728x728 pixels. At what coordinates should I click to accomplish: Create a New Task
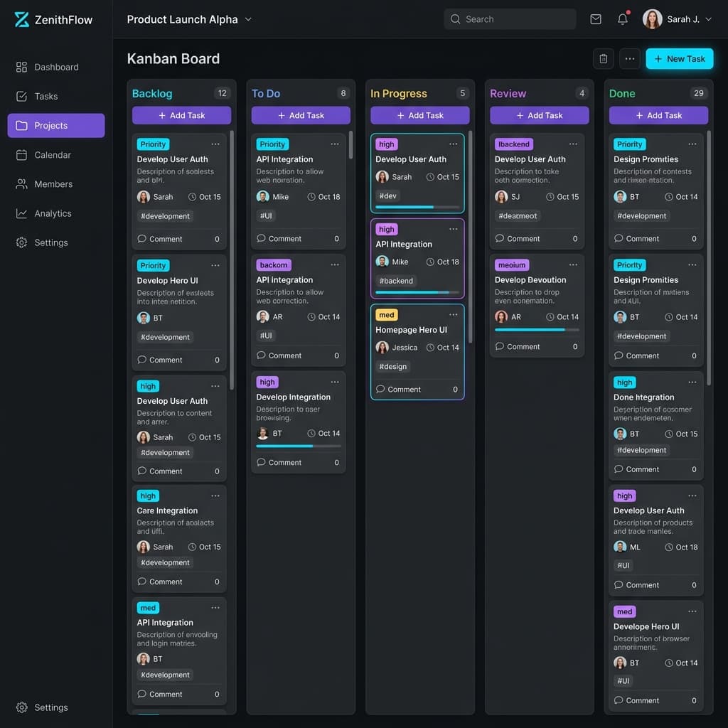[x=679, y=59]
